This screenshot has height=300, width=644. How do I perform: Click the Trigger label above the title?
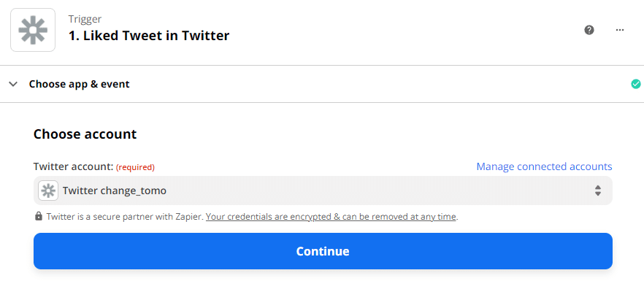tap(85, 19)
